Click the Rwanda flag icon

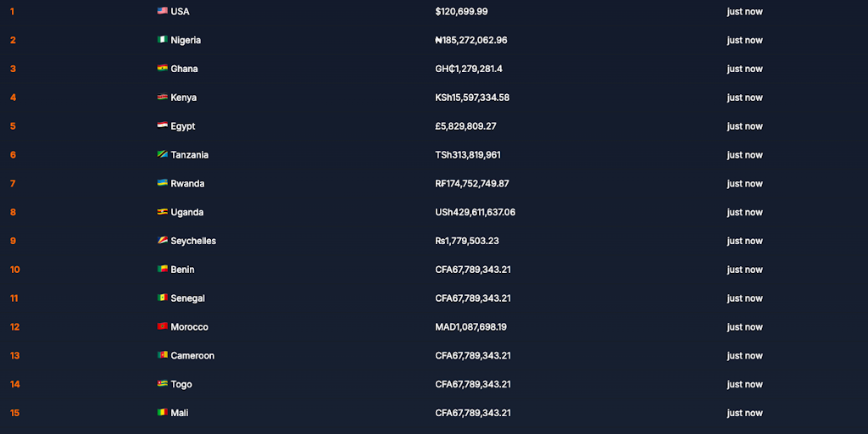click(x=162, y=183)
